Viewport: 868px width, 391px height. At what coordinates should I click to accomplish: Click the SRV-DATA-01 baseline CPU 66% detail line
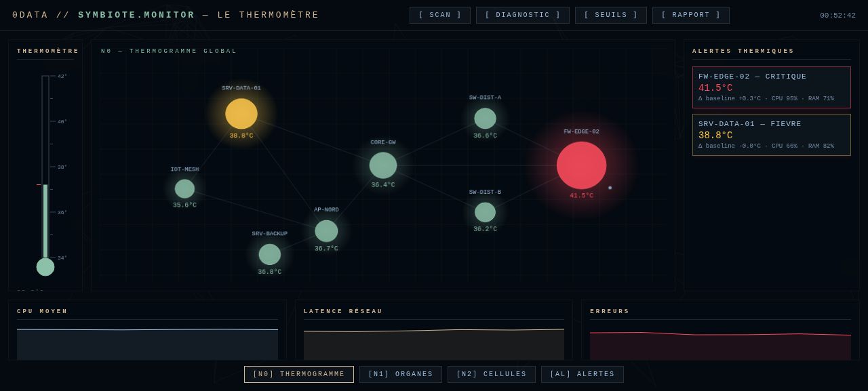point(766,146)
